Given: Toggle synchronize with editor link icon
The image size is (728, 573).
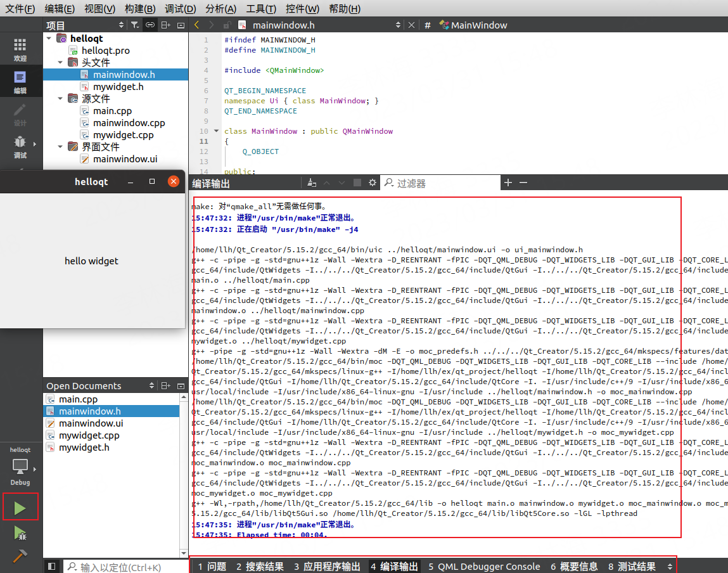Looking at the screenshot, I should click(x=150, y=25).
